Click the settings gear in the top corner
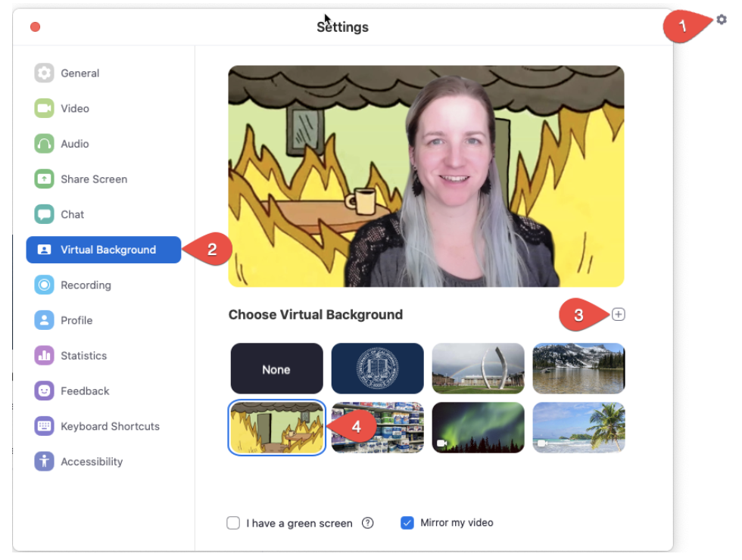The image size is (742, 560). (720, 20)
